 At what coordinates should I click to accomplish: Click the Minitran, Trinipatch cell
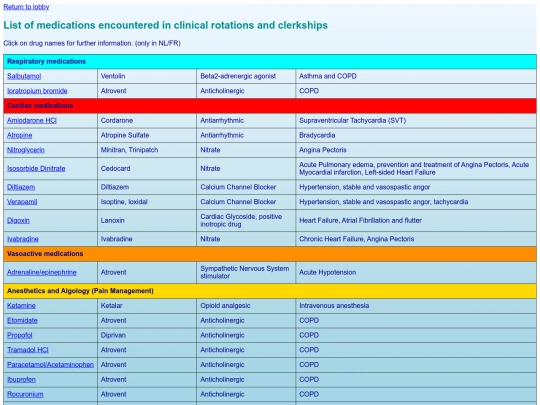click(147, 150)
